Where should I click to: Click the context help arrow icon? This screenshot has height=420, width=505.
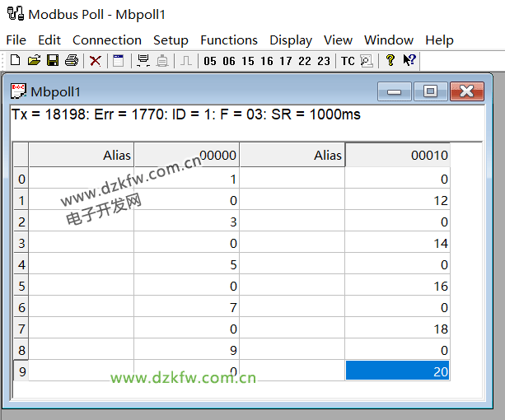[x=409, y=60]
